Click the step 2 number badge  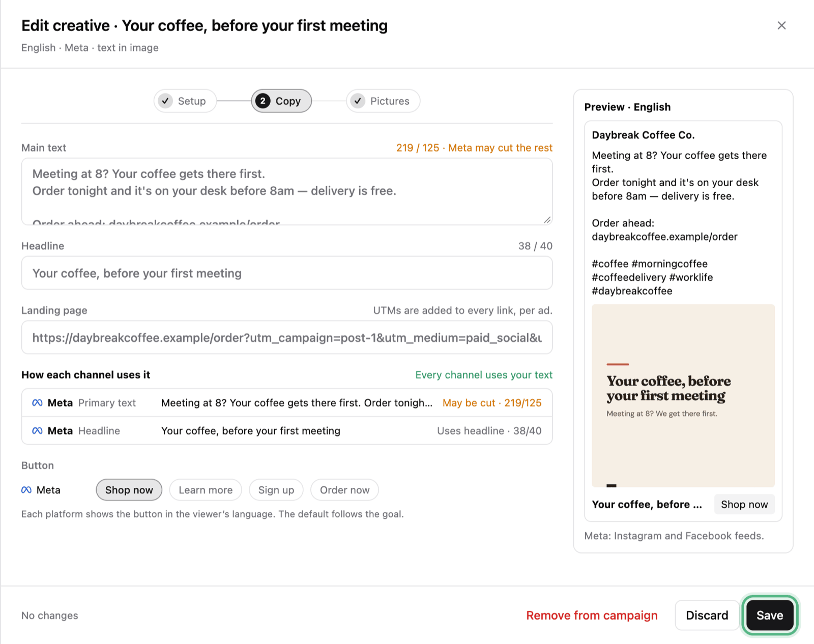263,101
